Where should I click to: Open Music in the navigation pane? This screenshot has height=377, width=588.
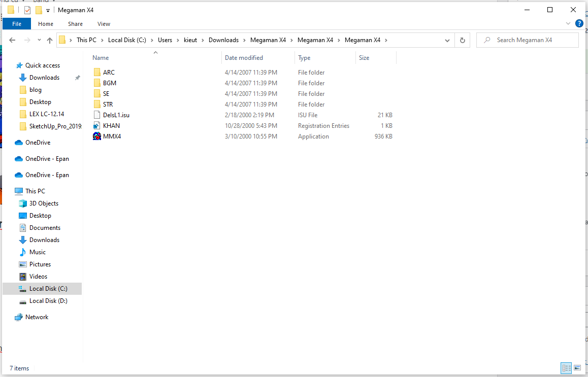tap(32, 252)
